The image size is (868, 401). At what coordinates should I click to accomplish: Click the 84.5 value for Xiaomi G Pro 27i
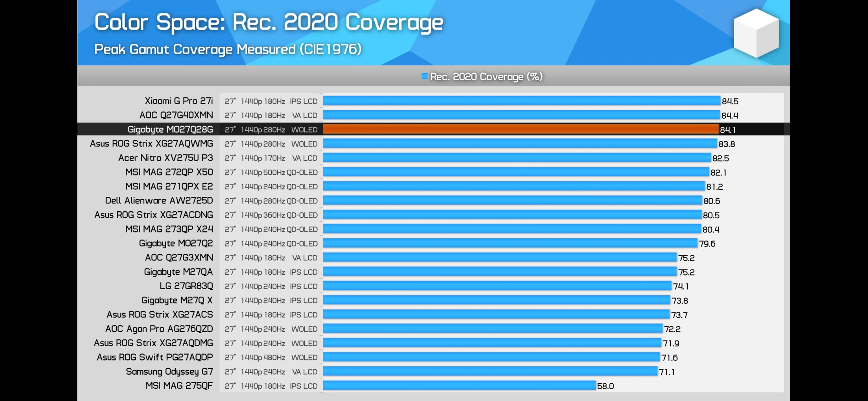[730, 101]
